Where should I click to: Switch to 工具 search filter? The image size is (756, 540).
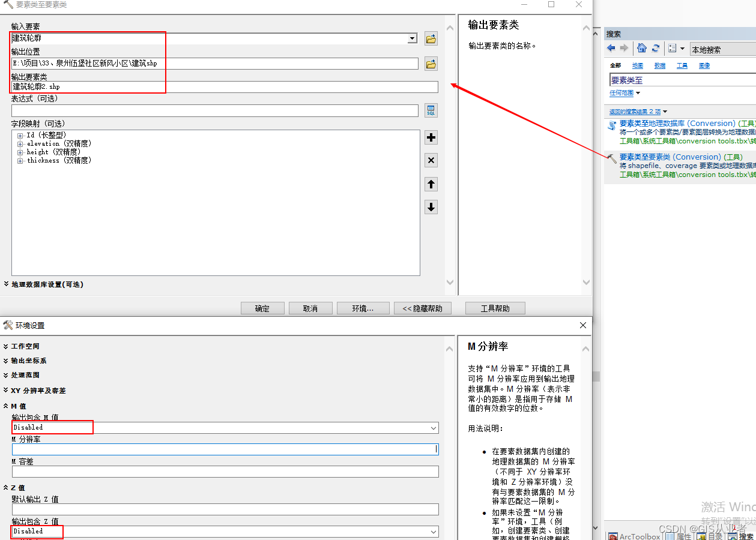[682, 65]
